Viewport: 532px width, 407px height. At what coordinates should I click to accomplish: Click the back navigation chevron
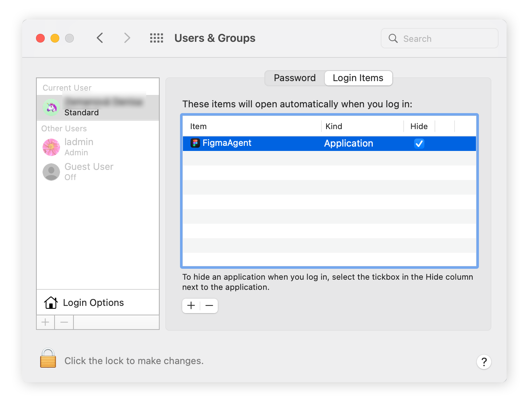pyautogui.click(x=100, y=38)
